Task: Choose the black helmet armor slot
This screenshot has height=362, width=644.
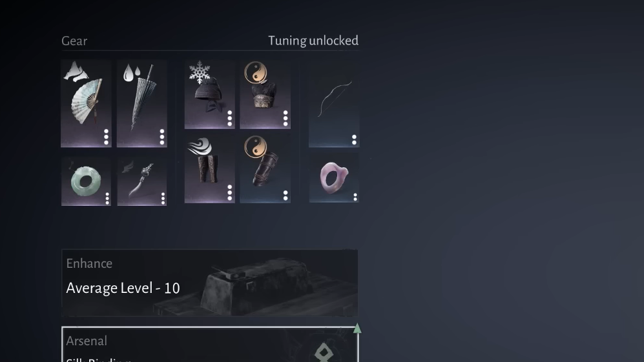Action: (209, 94)
